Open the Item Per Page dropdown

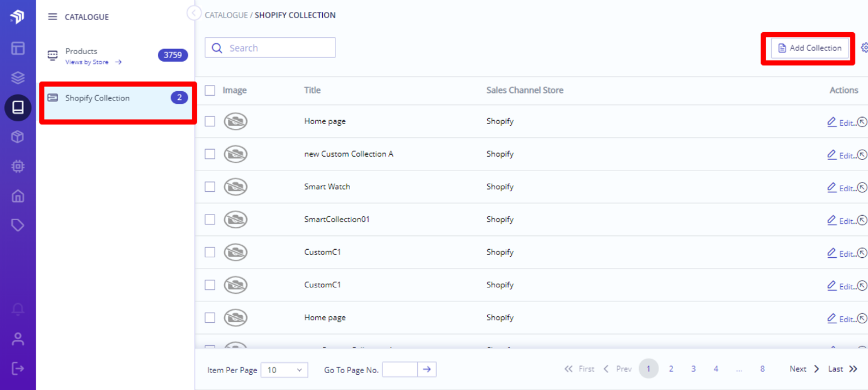(x=285, y=370)
